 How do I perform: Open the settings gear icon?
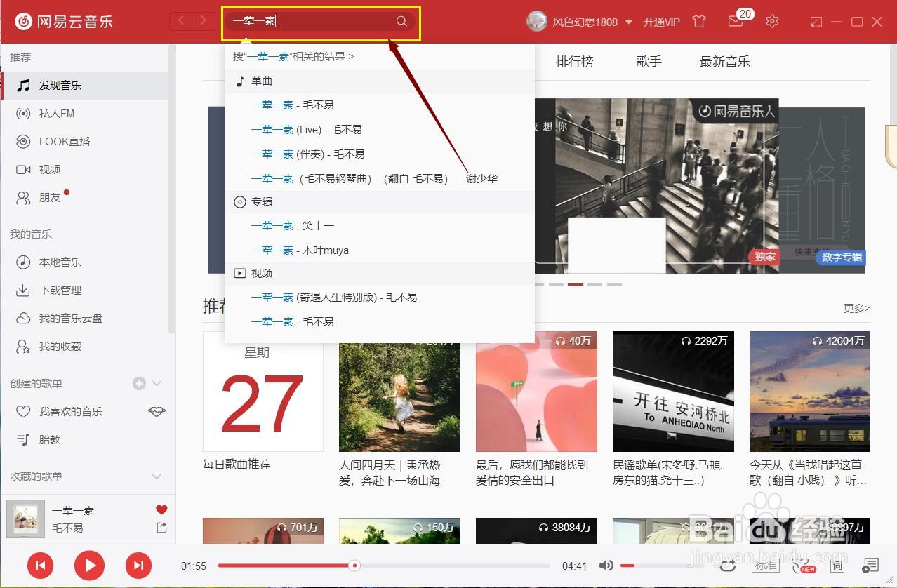pyautogui.click(x=772, y=21)
